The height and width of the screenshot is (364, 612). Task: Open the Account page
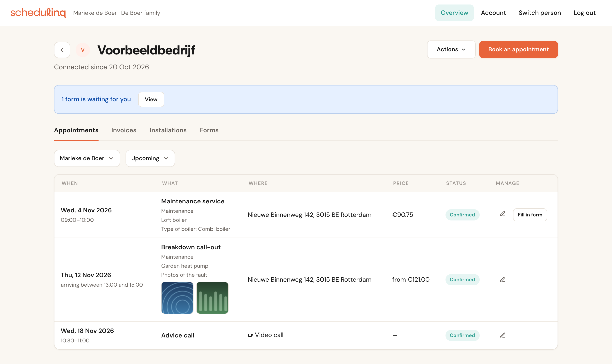(x=493, y=13)
